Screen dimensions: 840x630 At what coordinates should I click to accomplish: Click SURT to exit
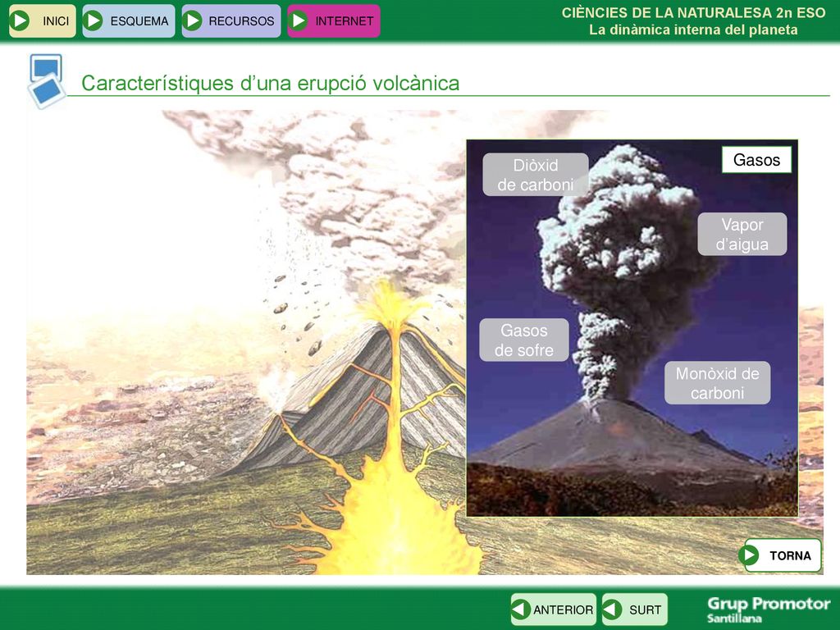634,609
